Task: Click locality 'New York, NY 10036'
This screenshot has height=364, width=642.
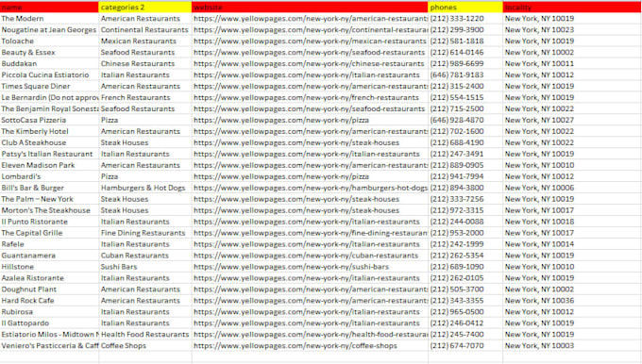Action: [x=572, y=301]
